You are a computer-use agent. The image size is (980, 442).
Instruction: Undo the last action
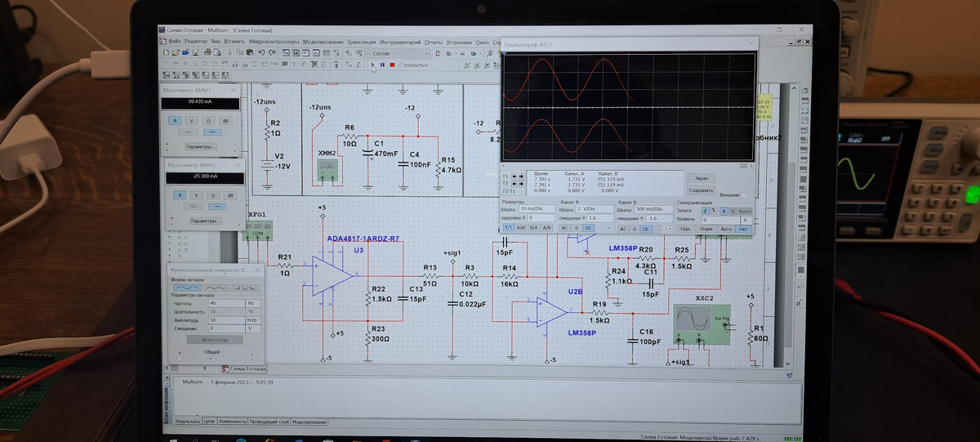261,52
